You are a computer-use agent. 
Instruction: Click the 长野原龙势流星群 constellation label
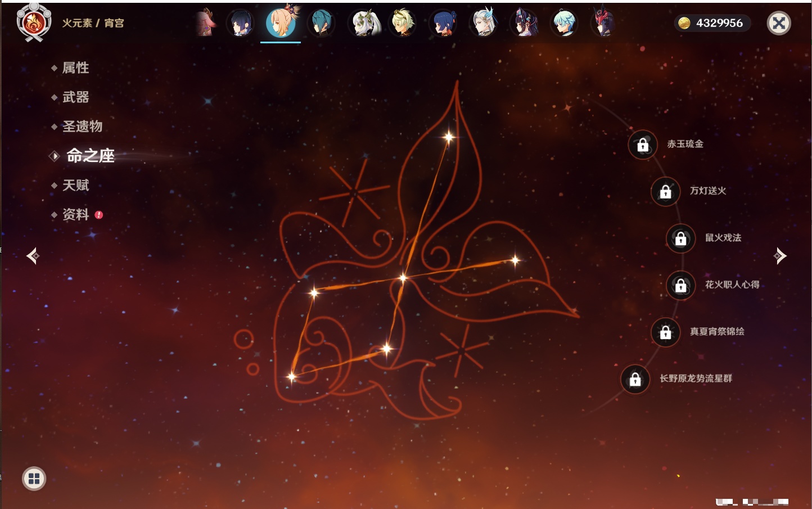[x=696, y=379]
